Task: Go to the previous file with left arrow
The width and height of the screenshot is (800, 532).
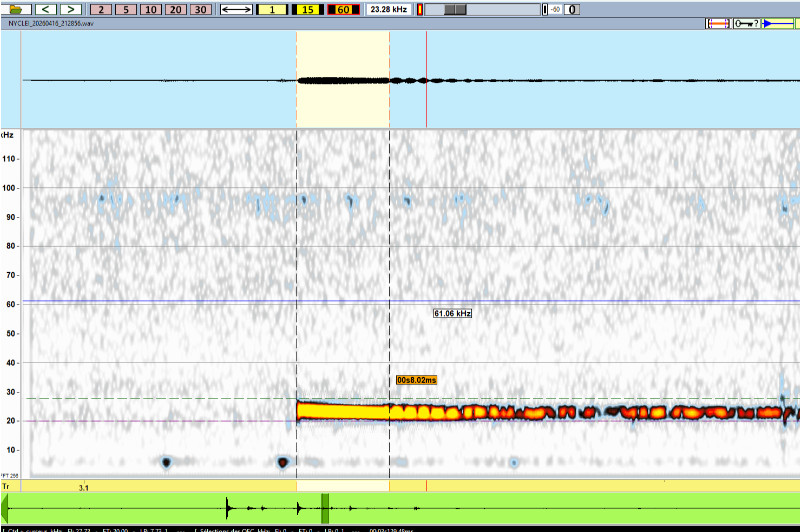Action: coord(47,9)
